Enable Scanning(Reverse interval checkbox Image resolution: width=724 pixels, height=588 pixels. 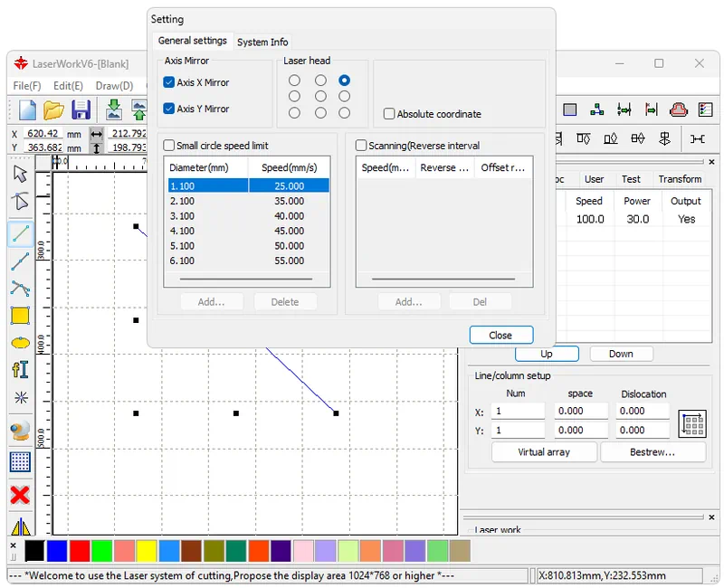pos(361,146)
